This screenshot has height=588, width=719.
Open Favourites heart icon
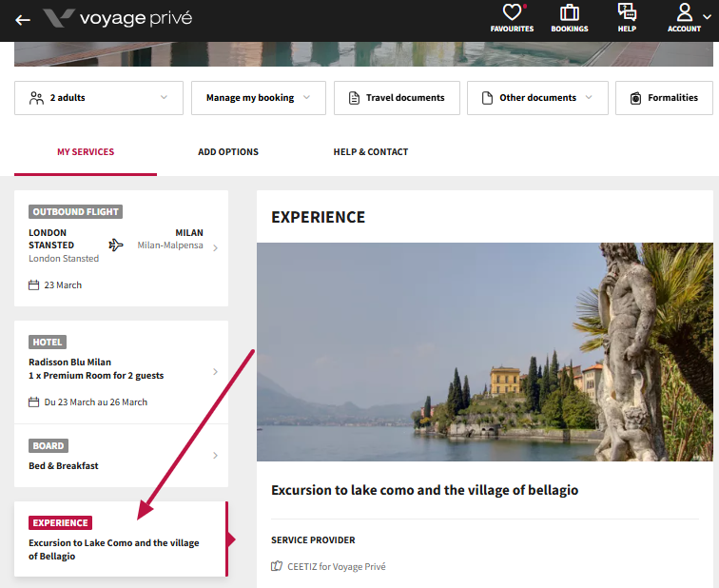[512, 12]
